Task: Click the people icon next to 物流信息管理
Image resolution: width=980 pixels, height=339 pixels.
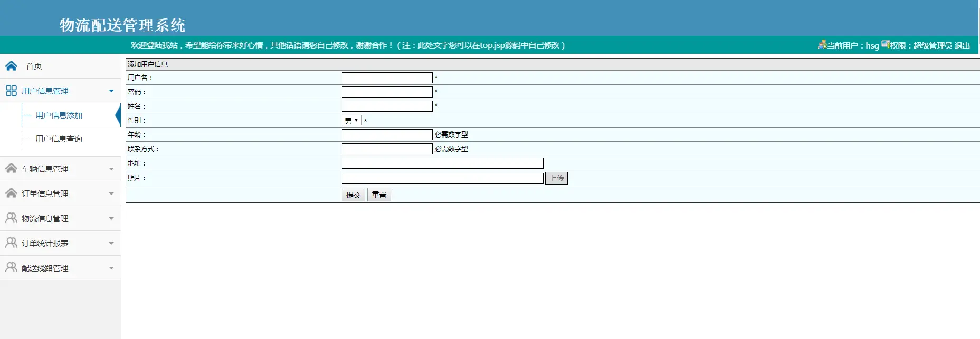Action: click(11, 218)
